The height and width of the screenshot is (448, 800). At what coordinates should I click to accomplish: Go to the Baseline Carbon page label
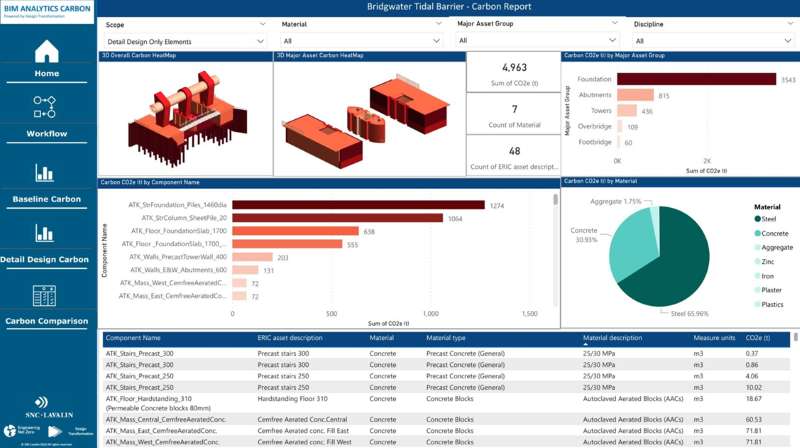47,200
